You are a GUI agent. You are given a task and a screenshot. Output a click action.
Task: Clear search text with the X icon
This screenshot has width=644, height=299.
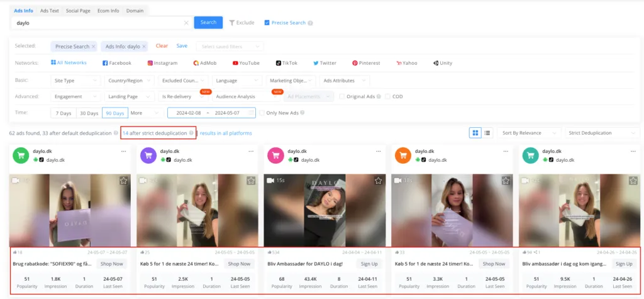click(x=186, y=23)
